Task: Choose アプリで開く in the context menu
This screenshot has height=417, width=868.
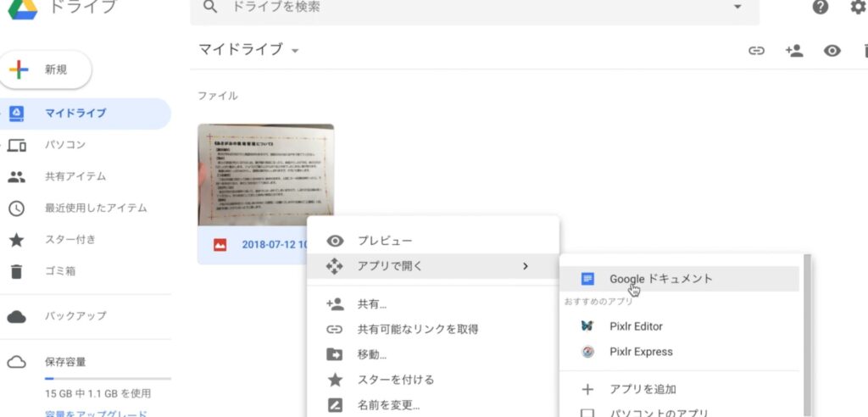Action: pos(433,266)
